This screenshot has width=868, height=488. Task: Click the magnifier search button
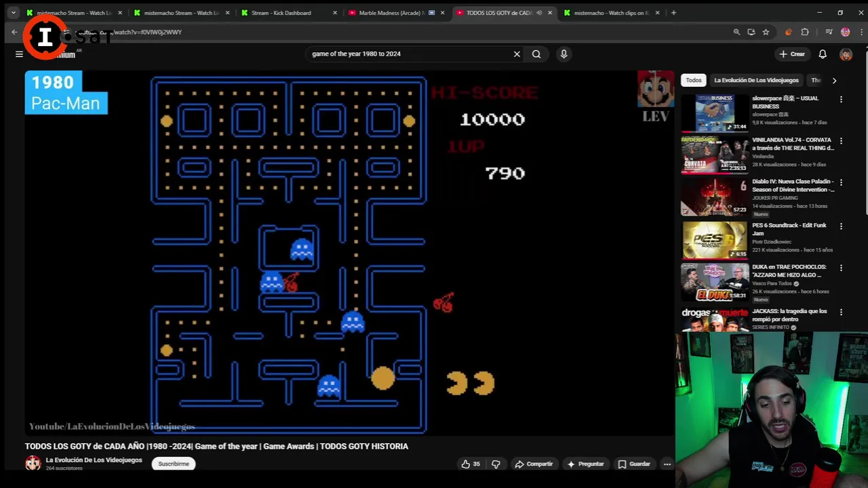tap(536, 54)
